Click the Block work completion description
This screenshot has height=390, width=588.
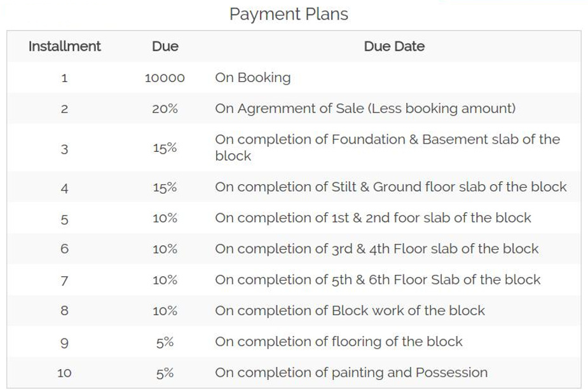pyautogui.click(x=350, y=311)
